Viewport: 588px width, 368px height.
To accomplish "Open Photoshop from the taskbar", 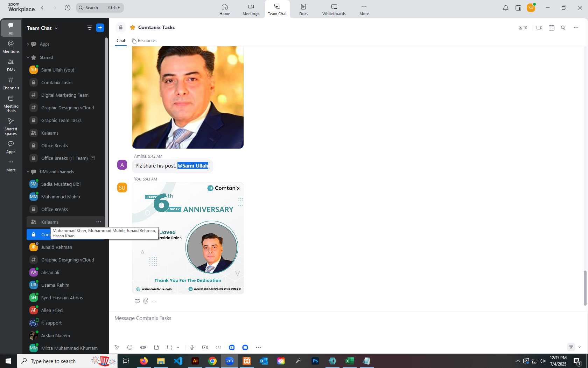I will 315,361.
